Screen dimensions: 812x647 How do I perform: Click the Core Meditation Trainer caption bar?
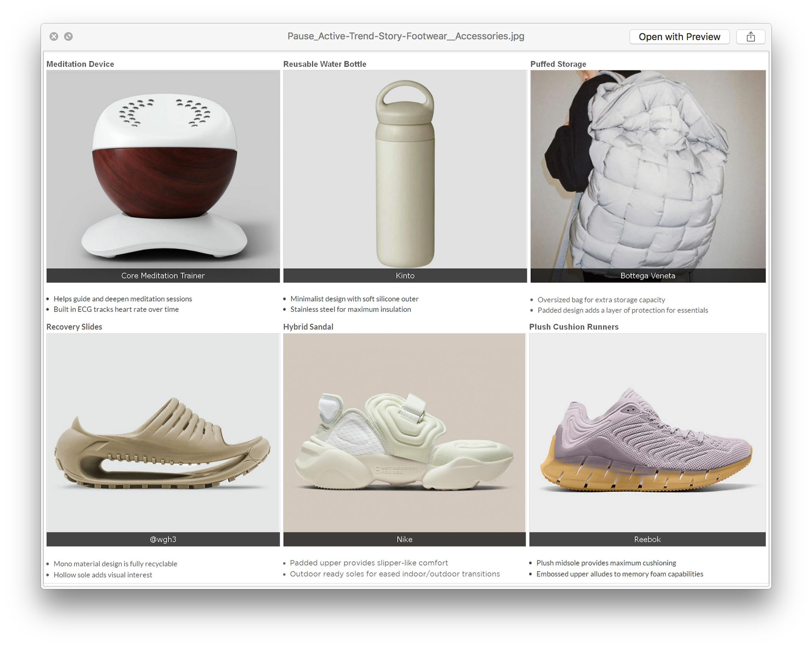click(163, 276)
